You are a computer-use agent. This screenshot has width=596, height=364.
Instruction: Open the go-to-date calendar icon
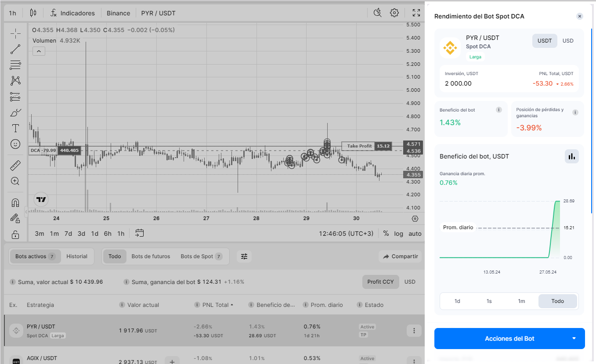click(140, 233)
